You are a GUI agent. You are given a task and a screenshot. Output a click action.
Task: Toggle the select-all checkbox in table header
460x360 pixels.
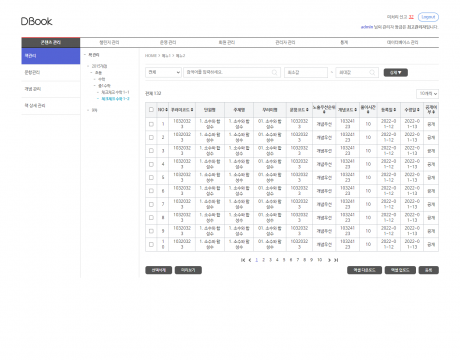(151, 110)
